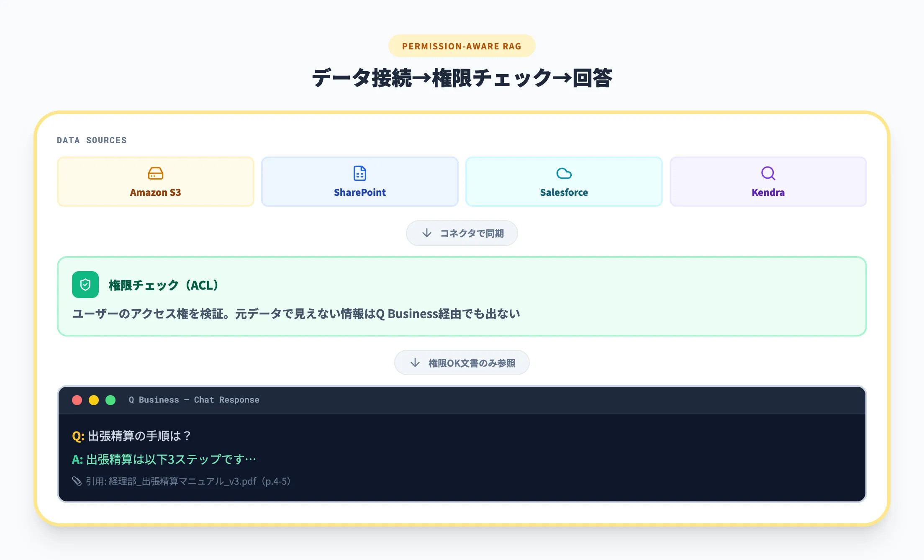The width and height of the screenshot is (924, 560).
Task: Expand the 権限チェック（ACL）panel
Action: click(x=462, y=296)
